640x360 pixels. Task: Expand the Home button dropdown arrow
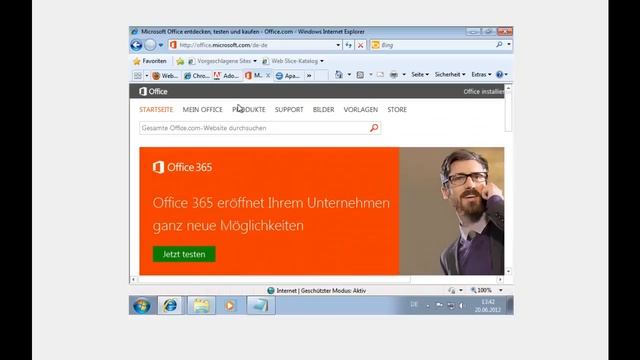pyautogui.click(x=349, y=75)
